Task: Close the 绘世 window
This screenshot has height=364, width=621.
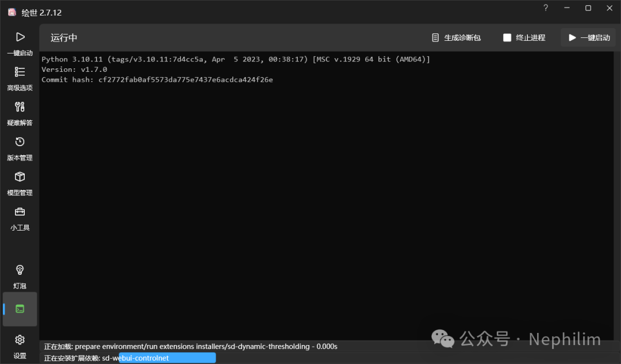Action: pos(609,8)
